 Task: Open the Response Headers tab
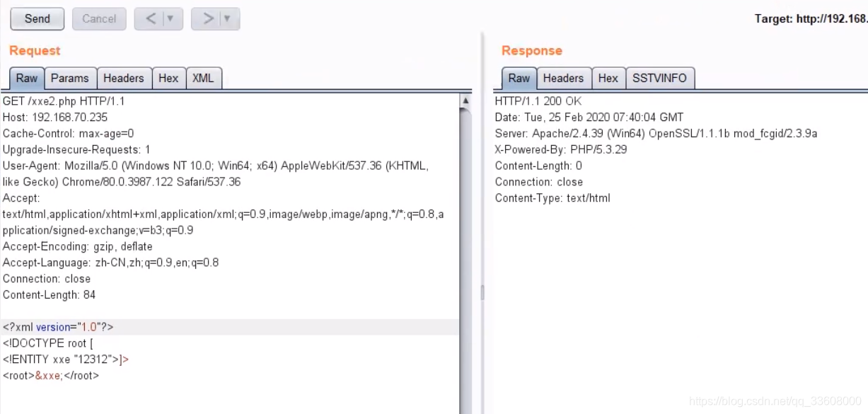click(x=564, y=79)
